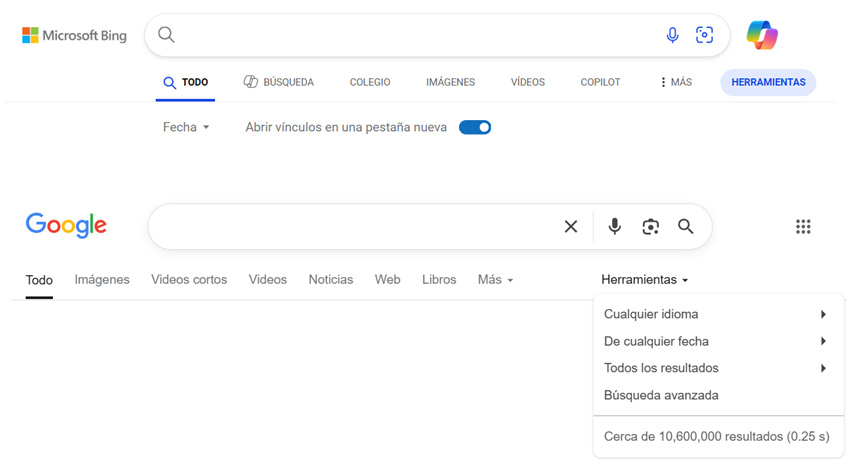
Task: Expand Bing MÁS menu
Action: (676, 82)
